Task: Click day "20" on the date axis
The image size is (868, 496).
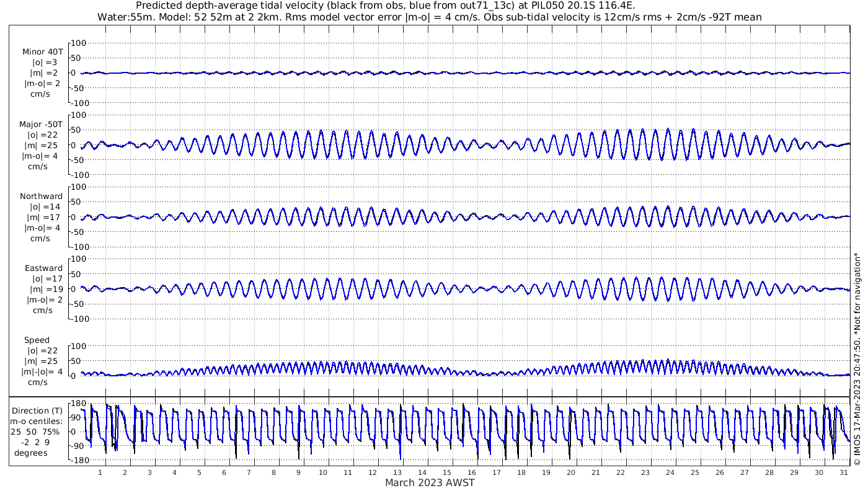Action: pyautogui.click(x=571, y=472)
